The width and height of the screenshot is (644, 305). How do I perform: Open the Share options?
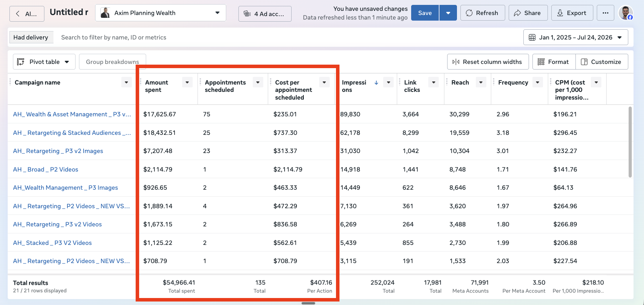click(528, 13)
